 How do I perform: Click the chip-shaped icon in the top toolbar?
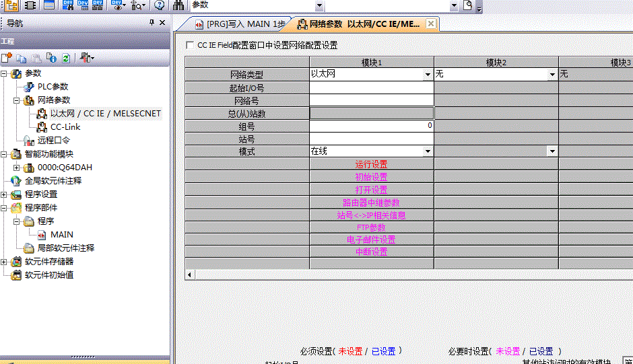[x=30, y=5]
